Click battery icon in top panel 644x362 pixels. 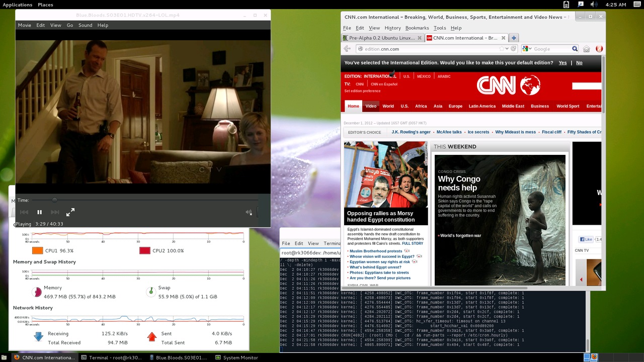click(566, 5)
